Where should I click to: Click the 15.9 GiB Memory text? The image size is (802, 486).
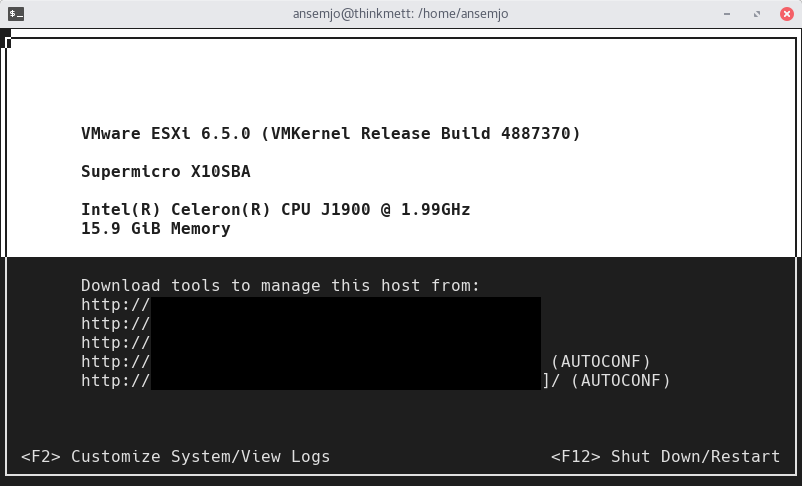(155, 228)
